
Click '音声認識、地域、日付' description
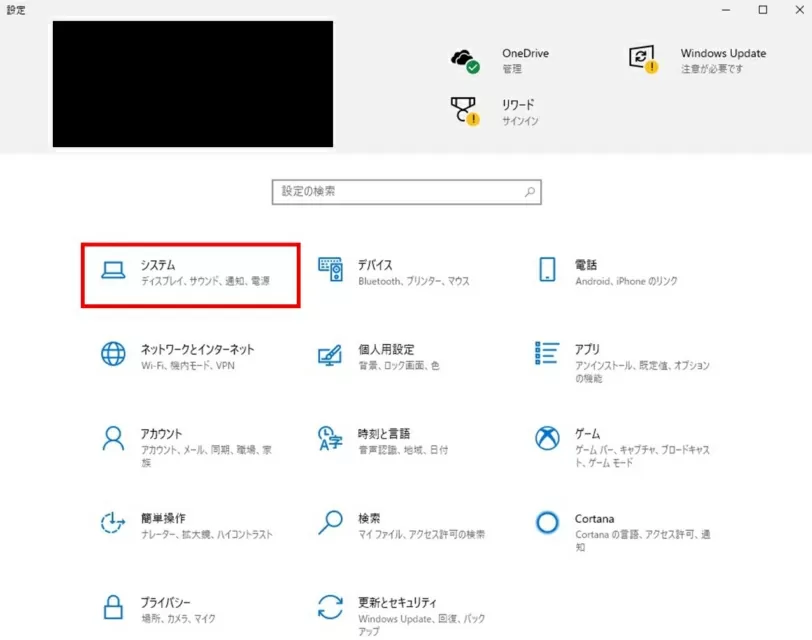(x=403, y=450)
